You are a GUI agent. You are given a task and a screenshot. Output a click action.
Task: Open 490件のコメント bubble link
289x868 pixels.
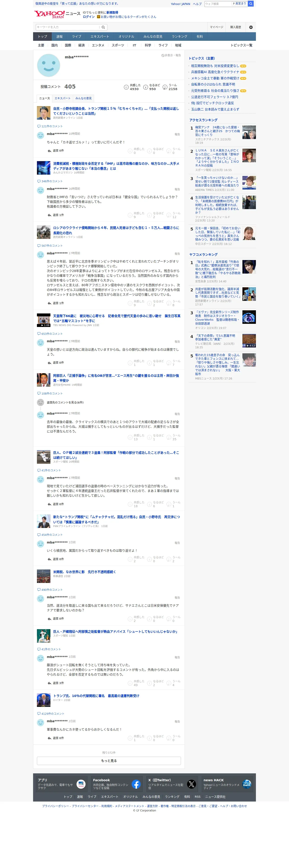[50, 590]
